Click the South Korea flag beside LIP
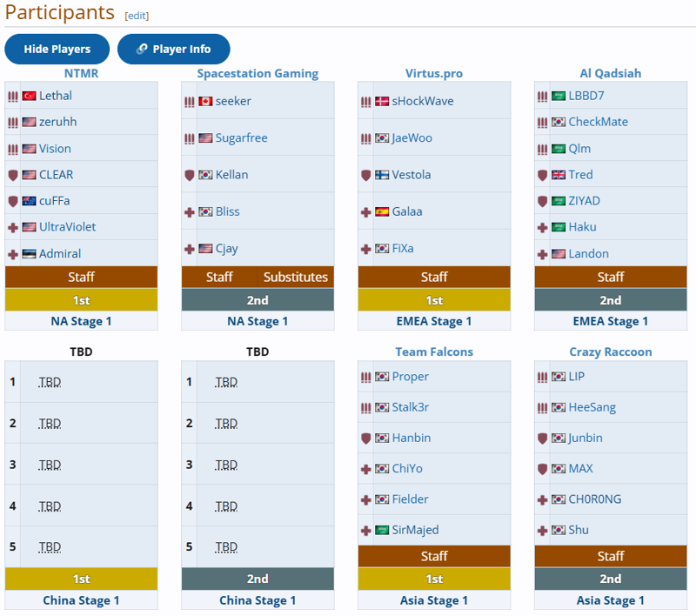This screenshot has width=696, height=616. tap(559, 377)
